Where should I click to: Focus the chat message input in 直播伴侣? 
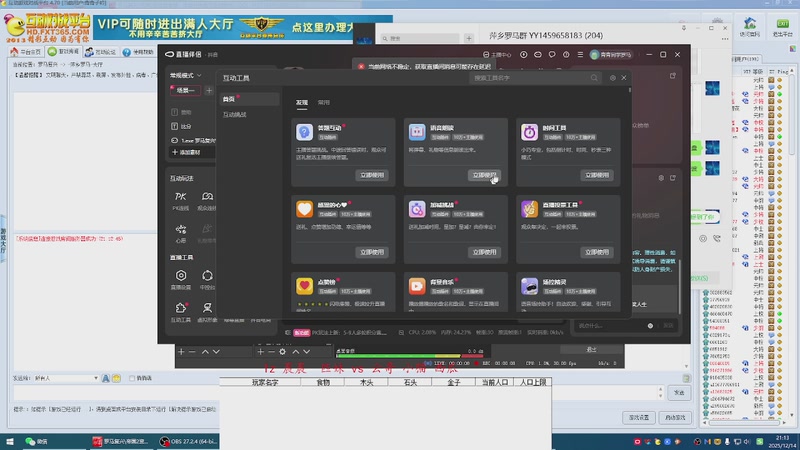tap(610, 326)
